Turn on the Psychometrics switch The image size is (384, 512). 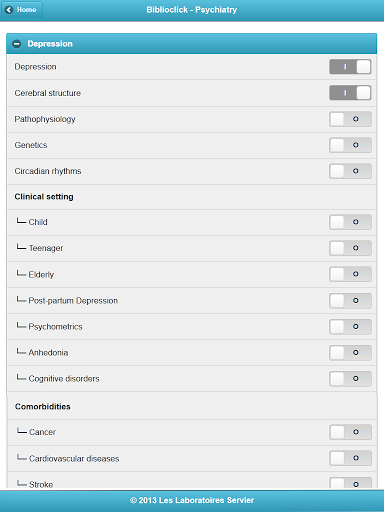coord(350,327)
